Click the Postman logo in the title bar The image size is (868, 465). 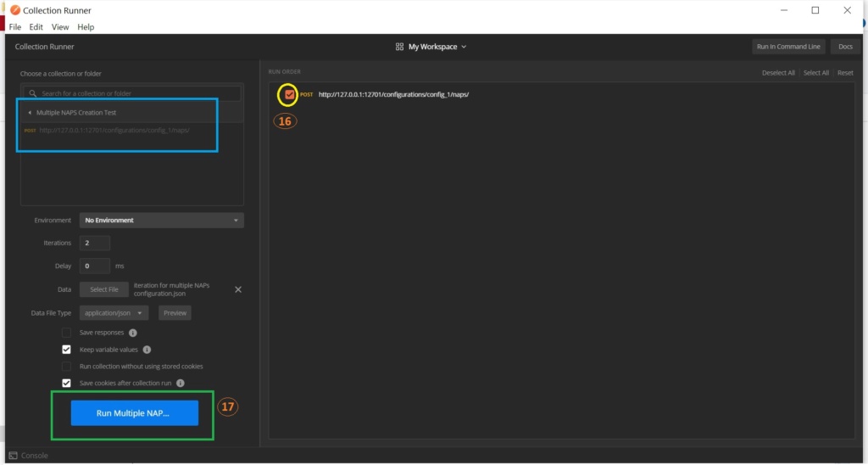[15, 10]
